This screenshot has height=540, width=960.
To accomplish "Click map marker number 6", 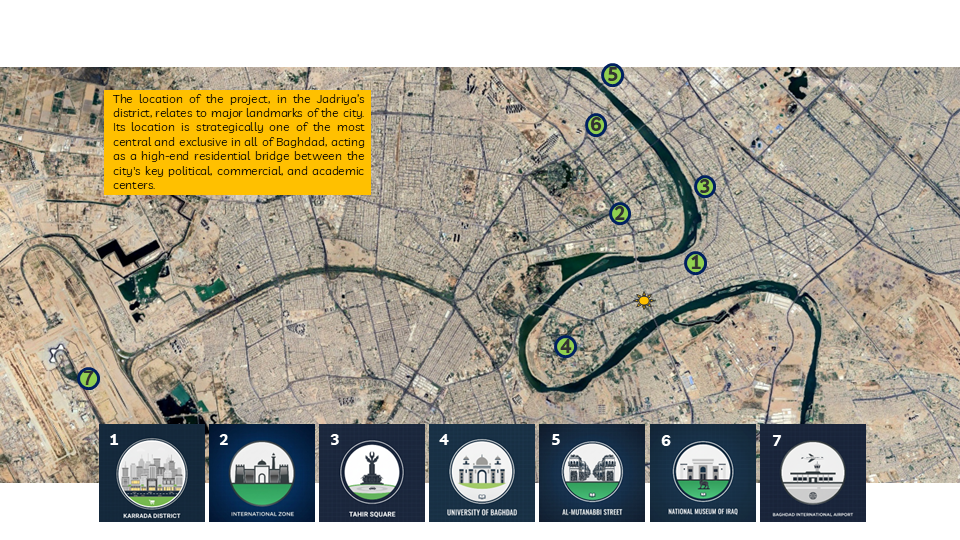I will (x=596, y=125).
